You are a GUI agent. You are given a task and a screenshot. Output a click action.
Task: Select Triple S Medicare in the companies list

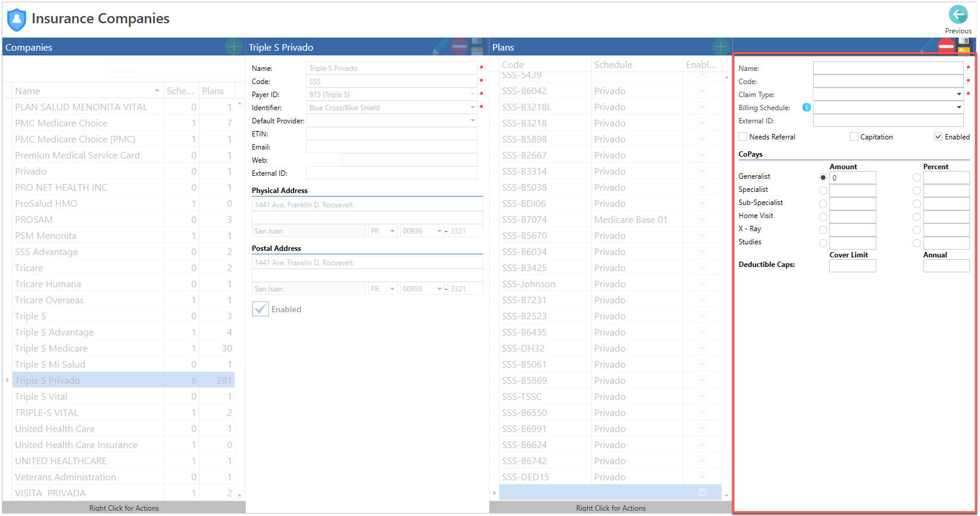pyautogui.click(x=123, y=348)
